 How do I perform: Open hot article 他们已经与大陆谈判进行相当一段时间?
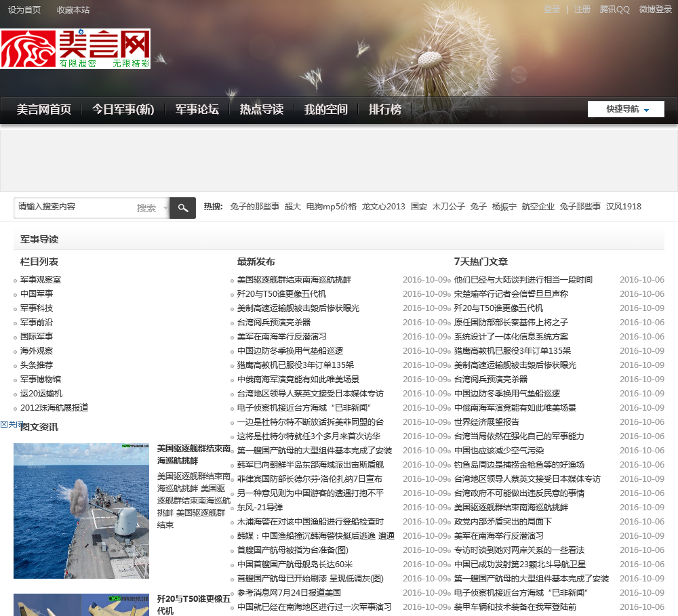point(523,280)
